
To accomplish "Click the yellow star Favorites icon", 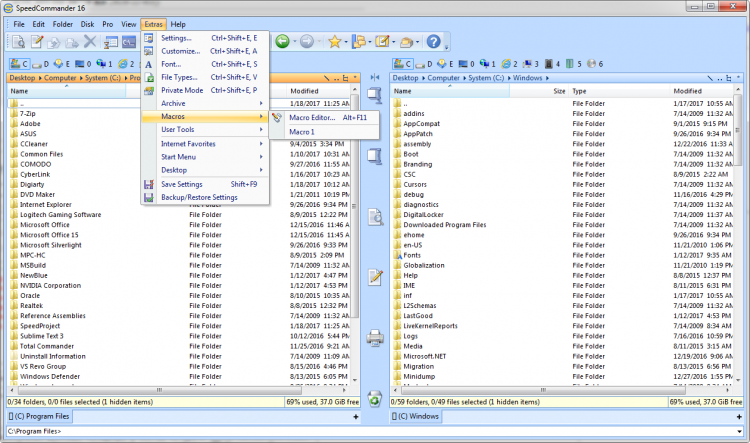I will [x=334, y=42].
